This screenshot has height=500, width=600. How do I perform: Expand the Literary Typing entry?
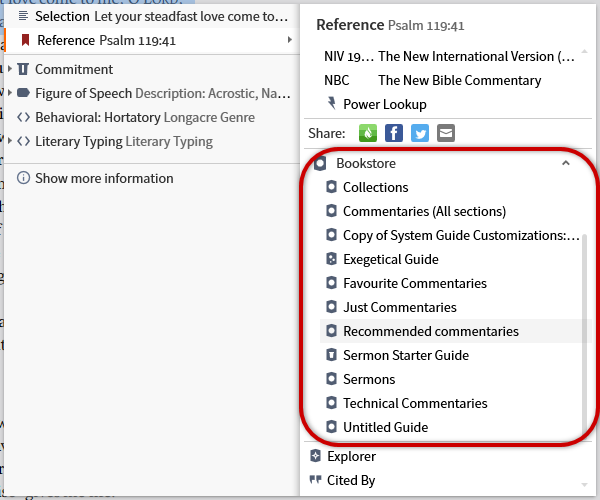[x=9, y=141]
